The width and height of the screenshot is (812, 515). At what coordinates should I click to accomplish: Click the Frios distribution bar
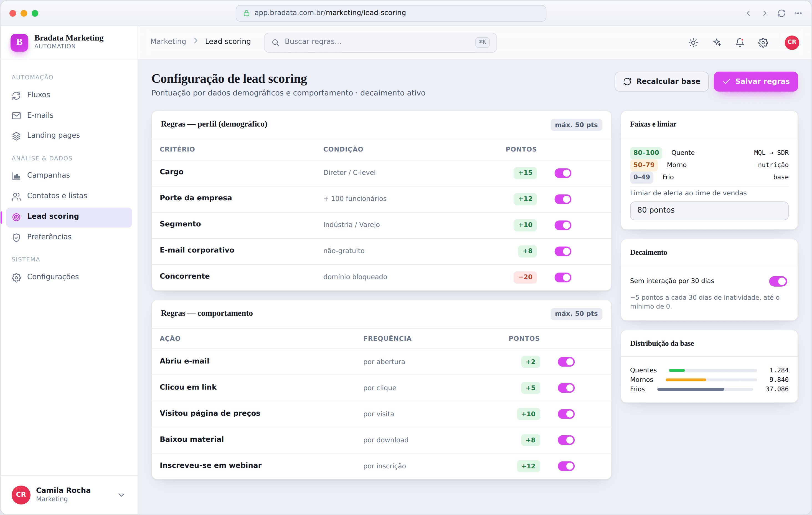(x=705, y=390)
